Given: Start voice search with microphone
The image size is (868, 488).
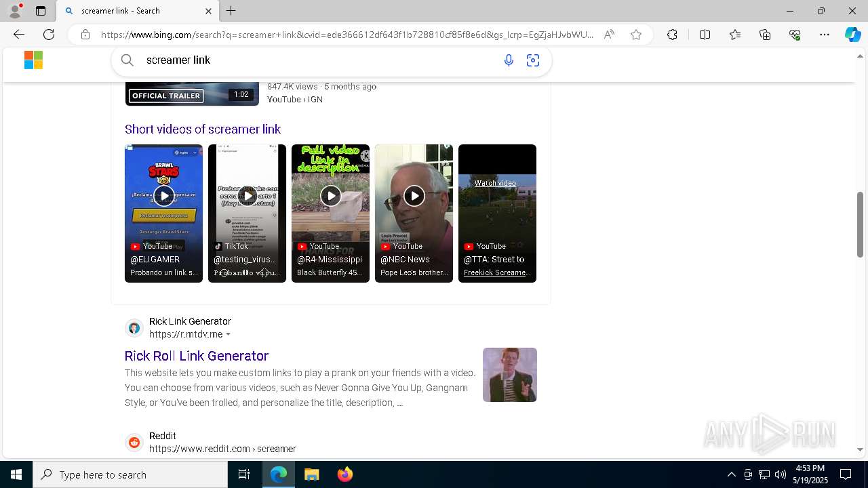Looking at the screenshot, I should pyautogui.click(x=509, y=60).
